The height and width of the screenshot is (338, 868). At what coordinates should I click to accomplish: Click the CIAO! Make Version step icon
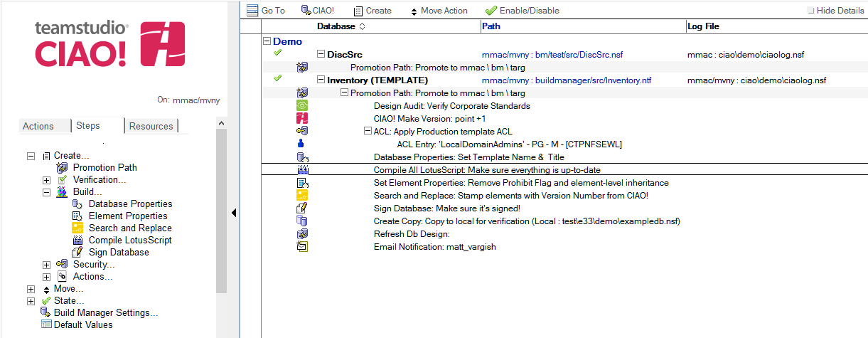tap(302, 118)
